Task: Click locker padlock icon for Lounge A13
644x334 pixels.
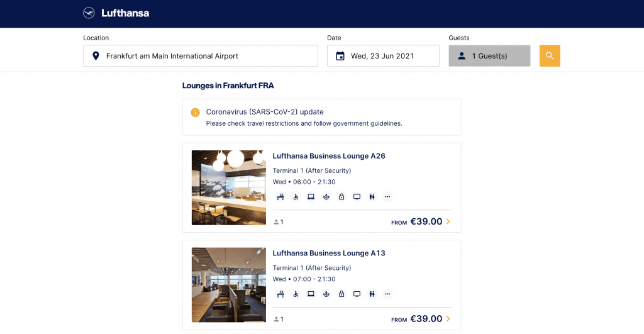Action: pyautogui.click(x=341, y=294)
